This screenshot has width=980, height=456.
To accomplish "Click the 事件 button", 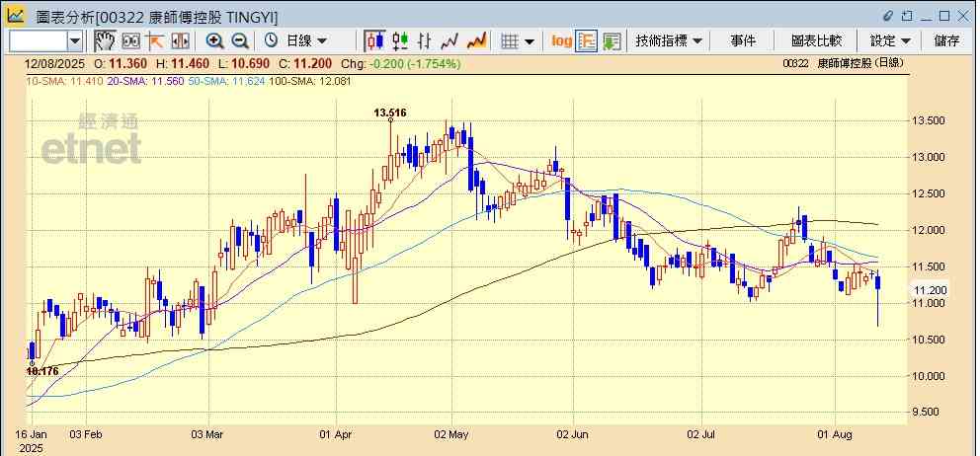I will click(x=743, y=41).
